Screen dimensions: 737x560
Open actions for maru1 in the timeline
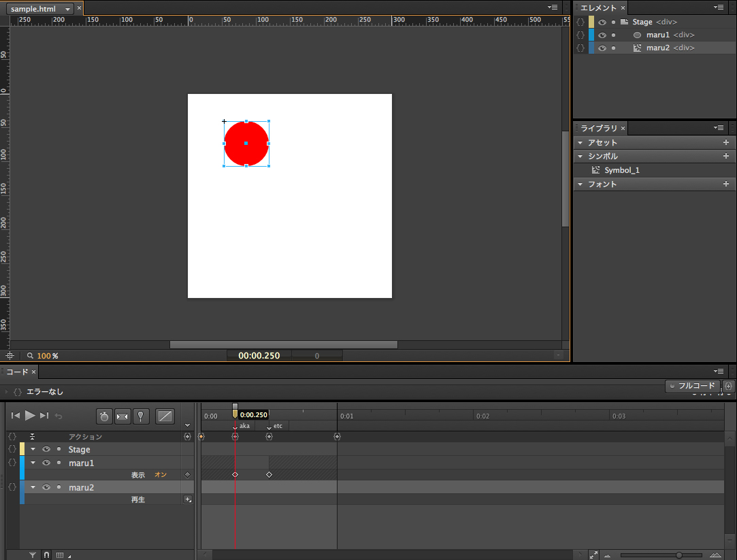[12, 463]
